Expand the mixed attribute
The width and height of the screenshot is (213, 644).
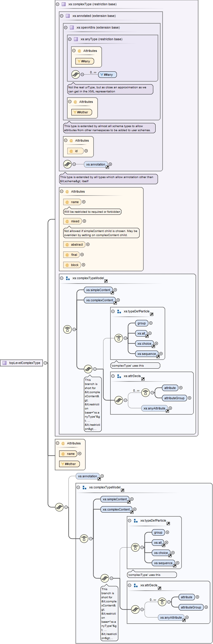[x=84, y=221]
